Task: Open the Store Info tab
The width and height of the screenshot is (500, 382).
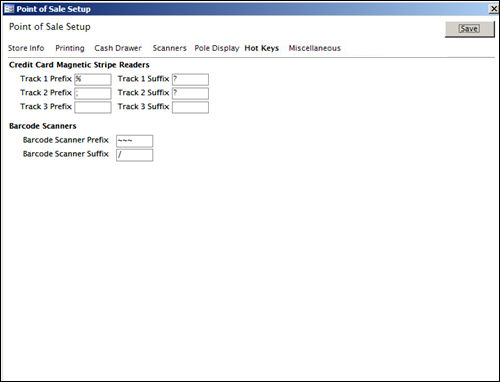Action: click(26, 48)
